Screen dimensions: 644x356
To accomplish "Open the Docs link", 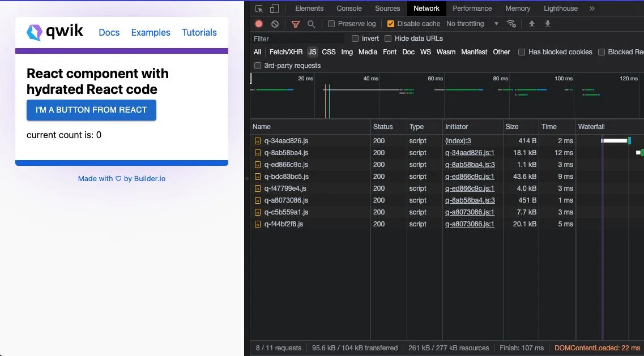I will click(109, 32).
